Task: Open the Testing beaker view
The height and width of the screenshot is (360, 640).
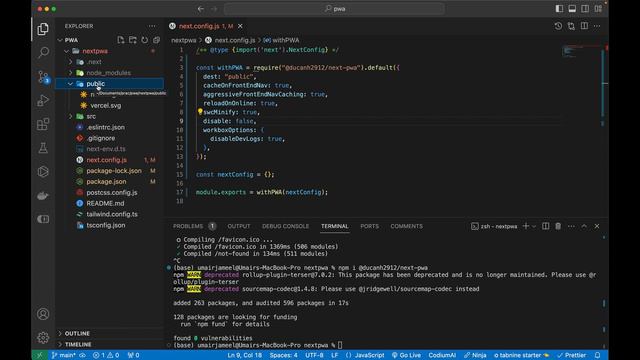Action: [43, 148]
